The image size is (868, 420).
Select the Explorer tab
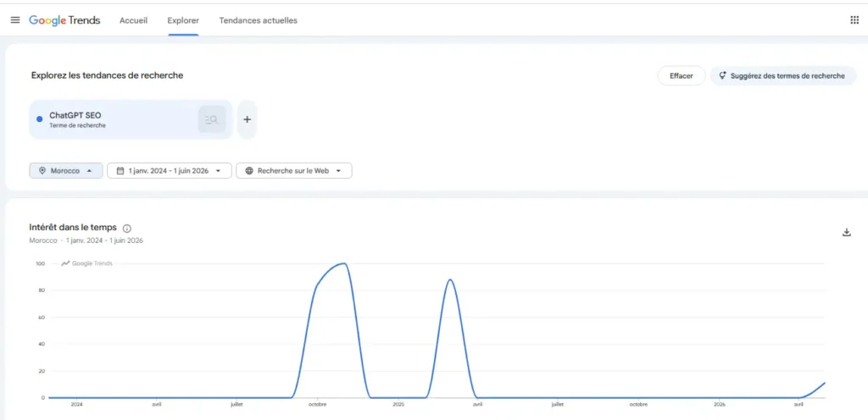tap(183, 20)
